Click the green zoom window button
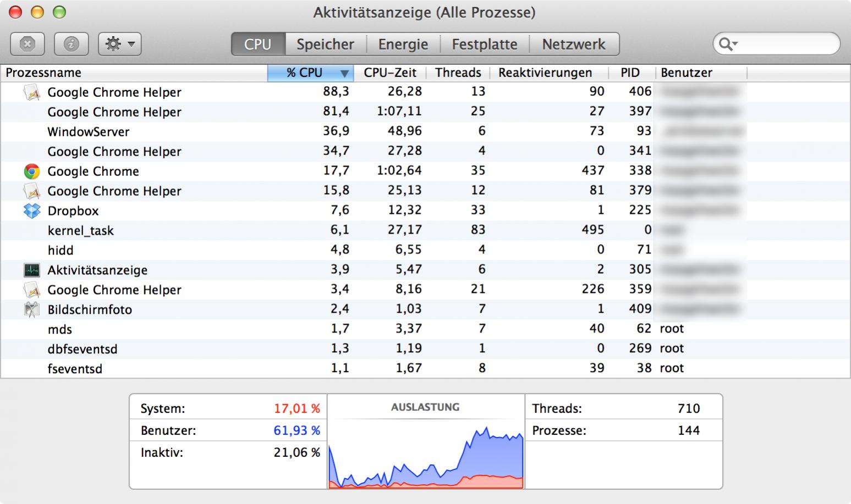 click(x=59, y=12)
